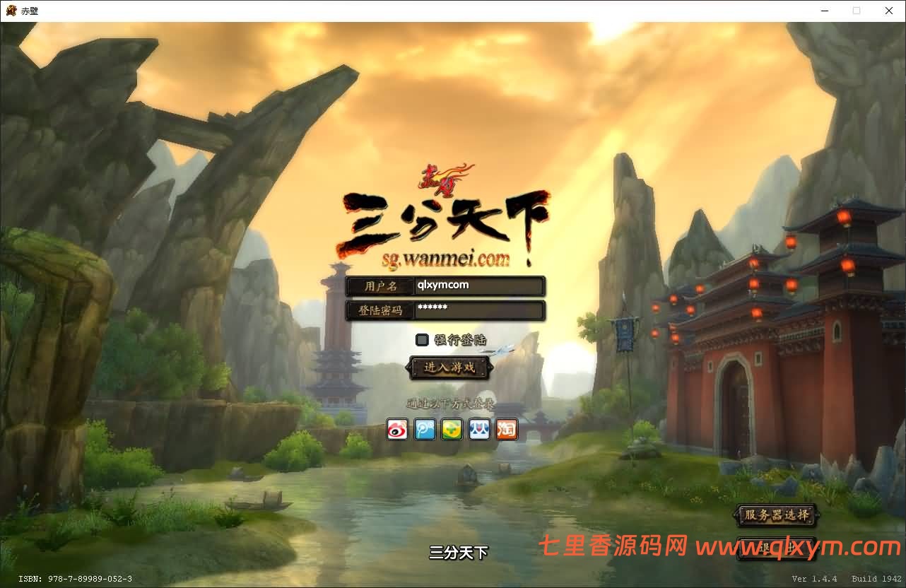Viewport: 906px width, 588px height.
Task: Click the 退出 exit button
Action: (777, 551)
